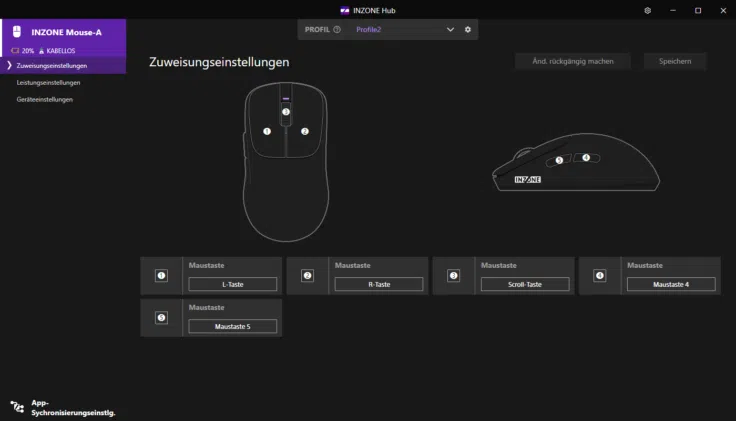Viewport: 736px width, 421px height.
Task: Go to Geräteeinstellungen in sidebar
Action: [x=44, y=100]
